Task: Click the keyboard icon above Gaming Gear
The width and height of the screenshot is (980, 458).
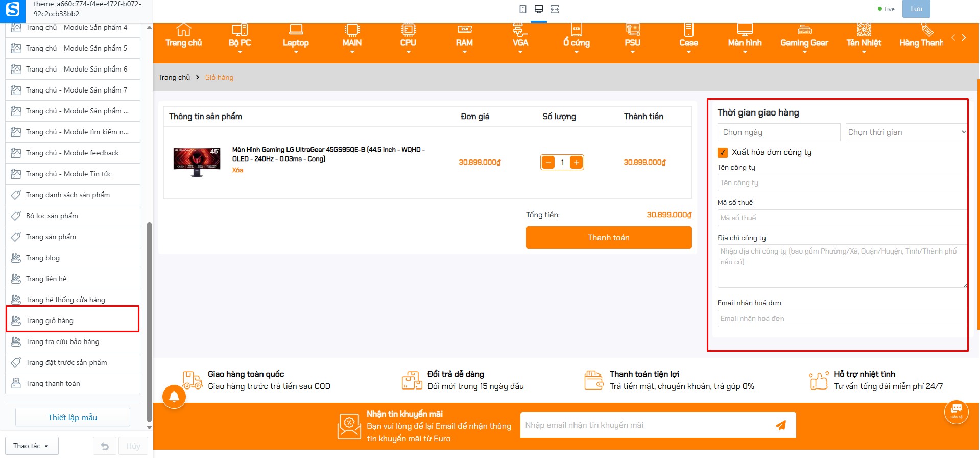Action: [804, 30]
